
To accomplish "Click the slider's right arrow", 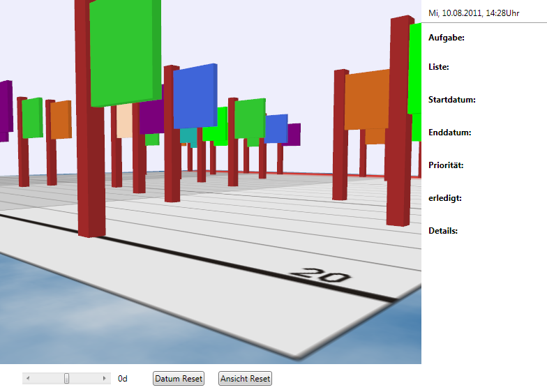I will pos(105,378).
